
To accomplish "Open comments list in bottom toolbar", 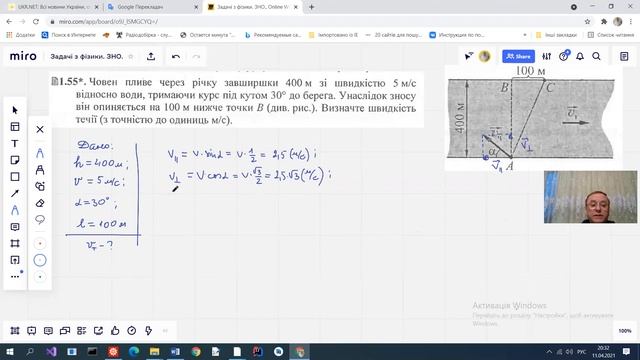I will [x=48, y=331].
